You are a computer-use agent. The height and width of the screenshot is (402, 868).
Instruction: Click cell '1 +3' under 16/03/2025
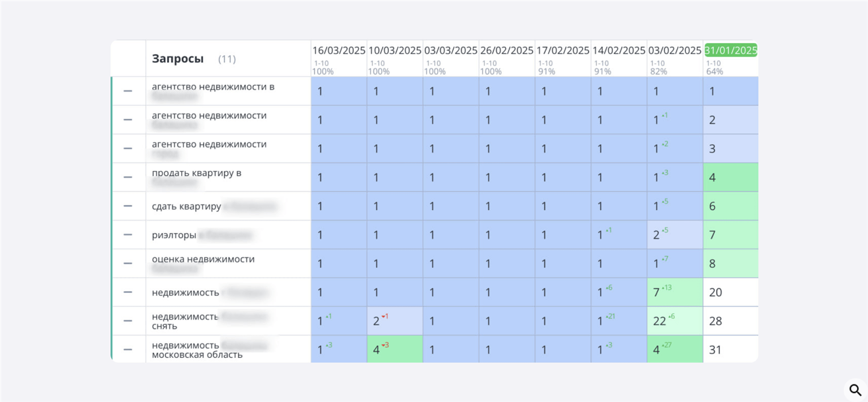coord(338,349)
